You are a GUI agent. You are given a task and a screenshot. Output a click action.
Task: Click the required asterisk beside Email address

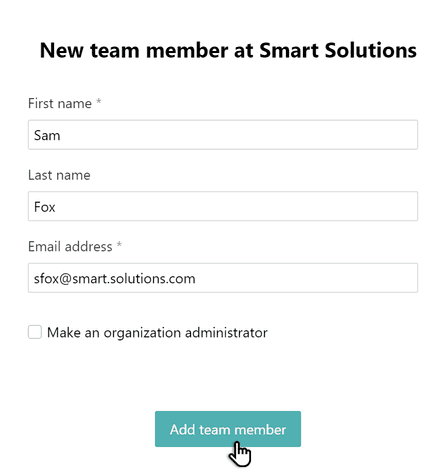pos(119,245)
